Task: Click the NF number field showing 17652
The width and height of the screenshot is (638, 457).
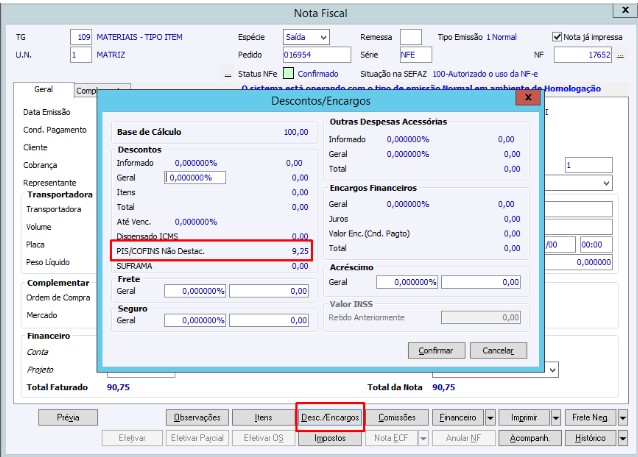Action: pyautogui.click(x=583, y=55)
